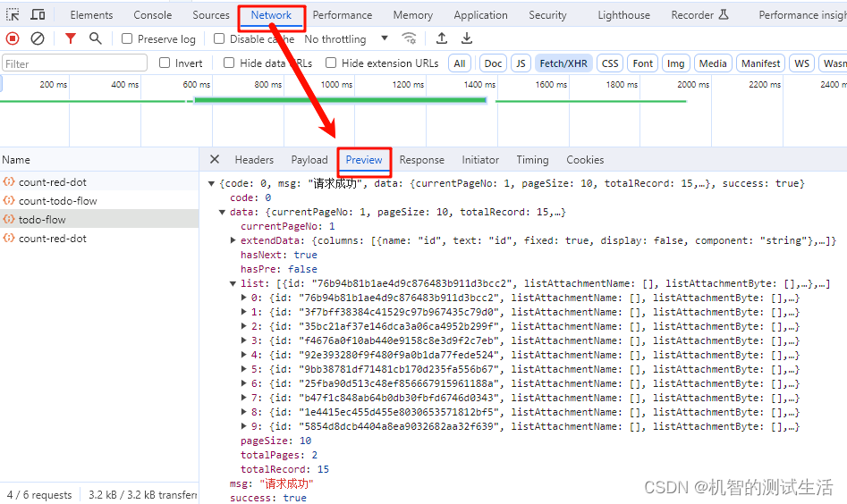The width and height of the screenshot is (847, 504).
Task: Close the request details pane
Action: point(215,159)
